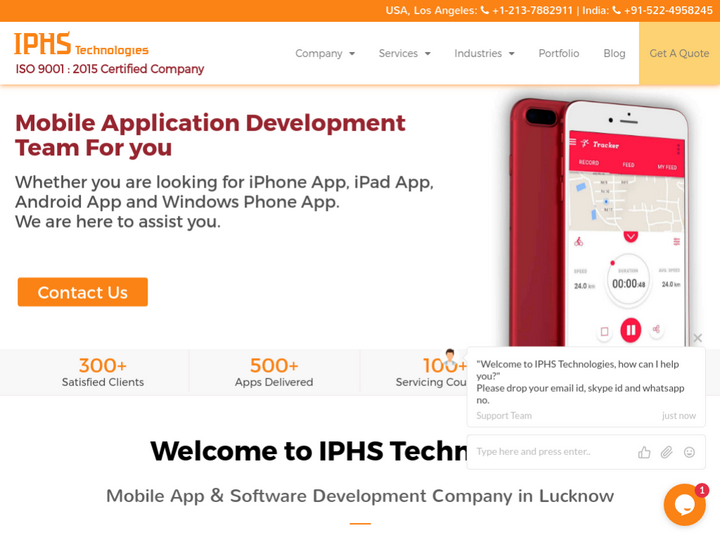Click the thumbs up icon in chat

[x=644, y=452]
